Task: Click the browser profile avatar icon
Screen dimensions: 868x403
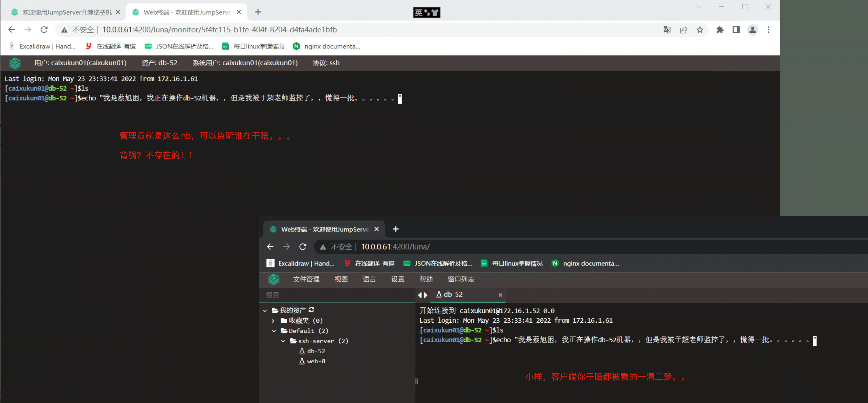Action: pos(752,30)
